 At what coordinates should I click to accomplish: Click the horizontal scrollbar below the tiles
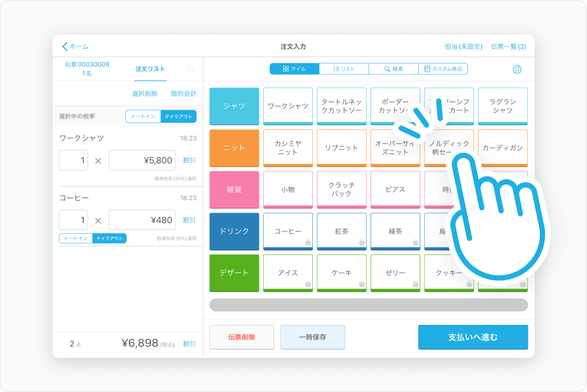point(368,305)
